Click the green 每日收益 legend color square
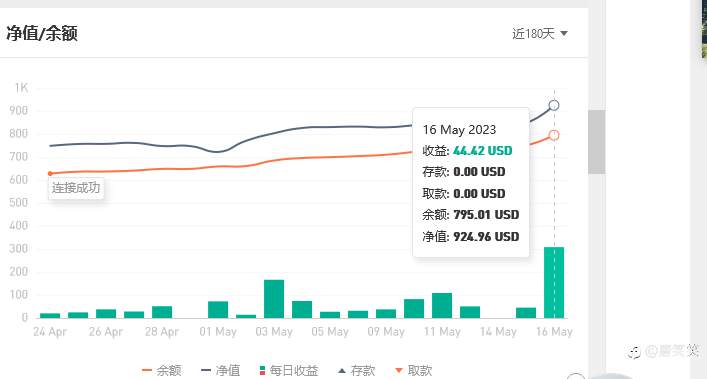The image size is (707, 379). (x=262, y=369)
